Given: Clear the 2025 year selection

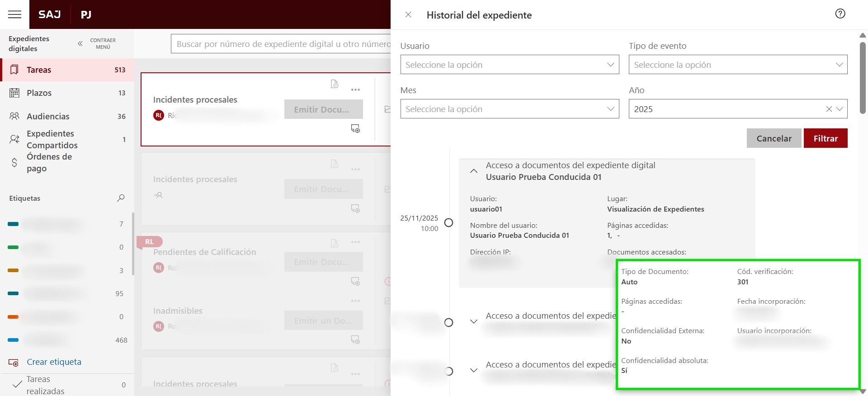Looking at the screenshot, I should tap(829, 109).
